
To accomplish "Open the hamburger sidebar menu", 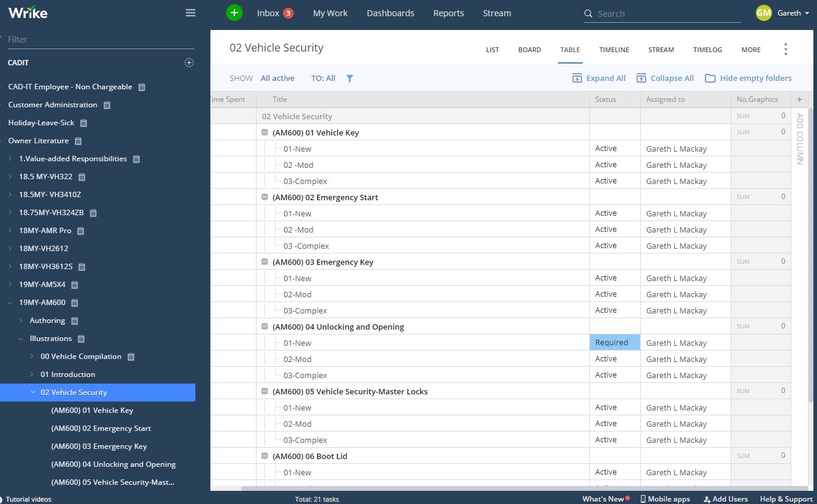I will [191, 13].
